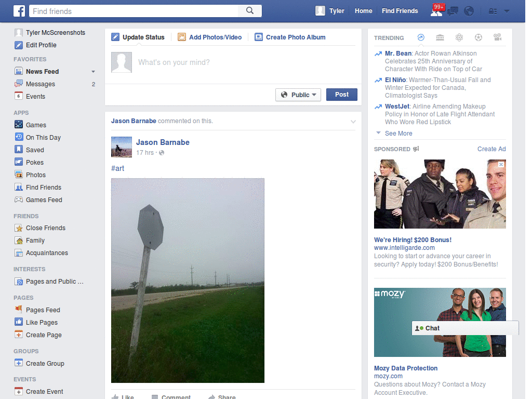The image size is (532, 399).
Task: Click the Pokes icon
Action: 19,162
